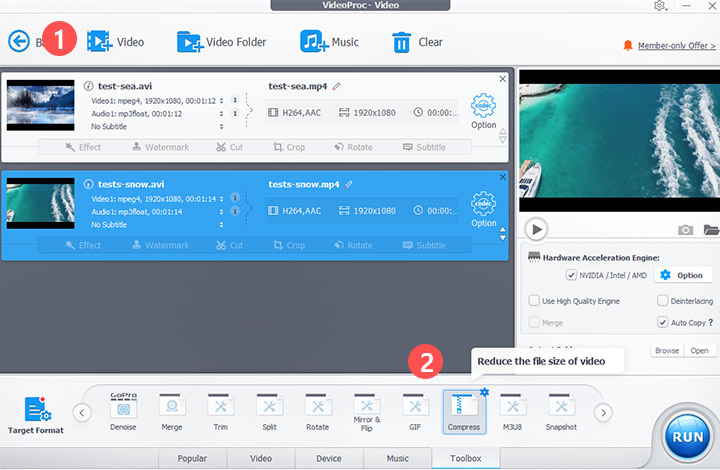Image resolution: width=720 pixels, height=470 pixels.
Task: Change Video1 track of test-sea.avi
Action: pos(221,101)
